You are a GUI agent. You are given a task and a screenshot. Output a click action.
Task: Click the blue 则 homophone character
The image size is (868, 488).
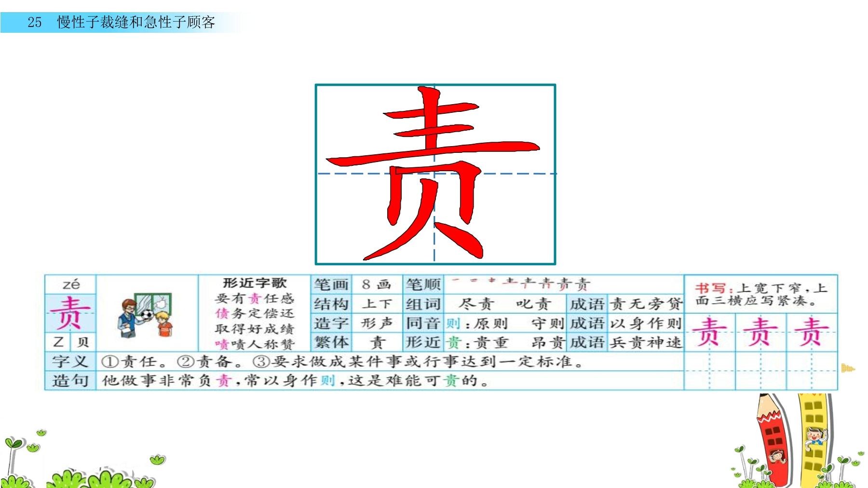point(452,323)
